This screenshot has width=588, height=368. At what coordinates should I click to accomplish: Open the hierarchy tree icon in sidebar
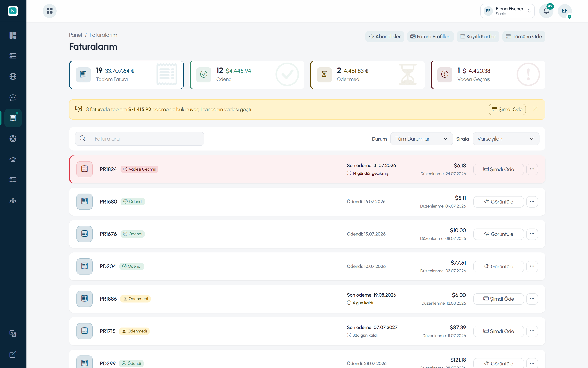click(13, 201)
